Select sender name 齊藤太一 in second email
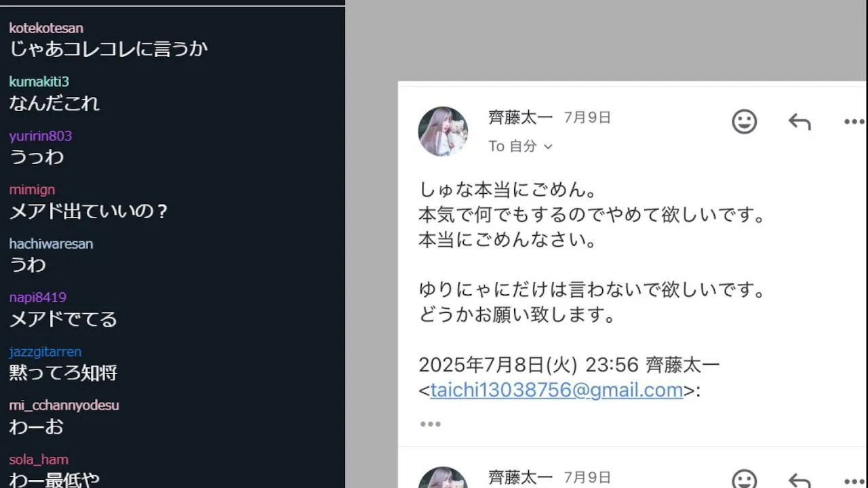 click(x=520, y=477)
